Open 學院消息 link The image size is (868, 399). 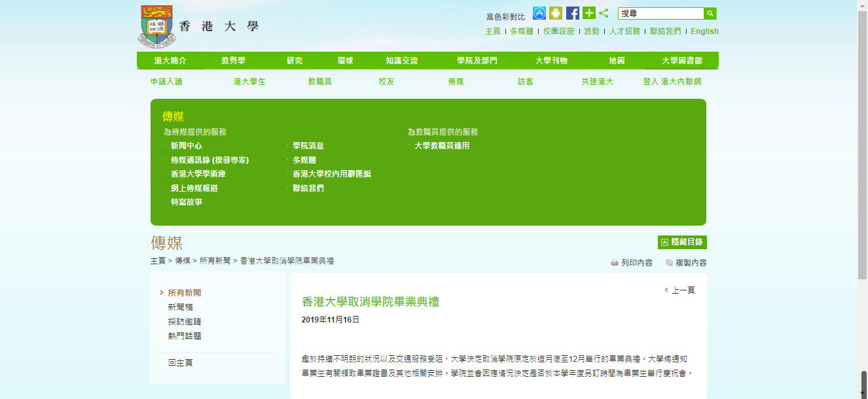point(308,146)
